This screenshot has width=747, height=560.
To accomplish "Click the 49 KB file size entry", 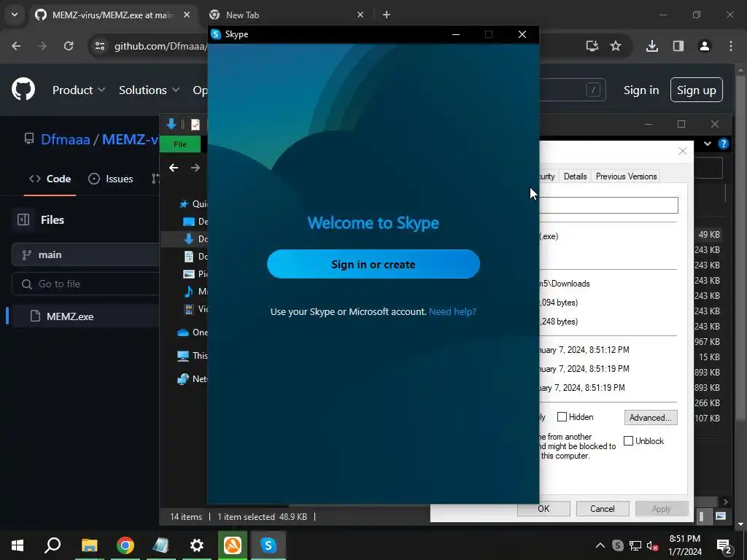I will point(709,235).
